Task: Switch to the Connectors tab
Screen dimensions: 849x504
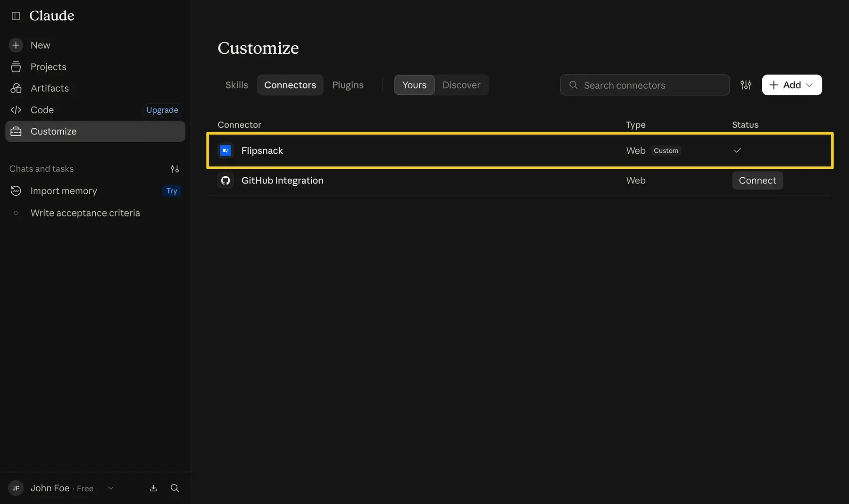Action: [290, 85]
